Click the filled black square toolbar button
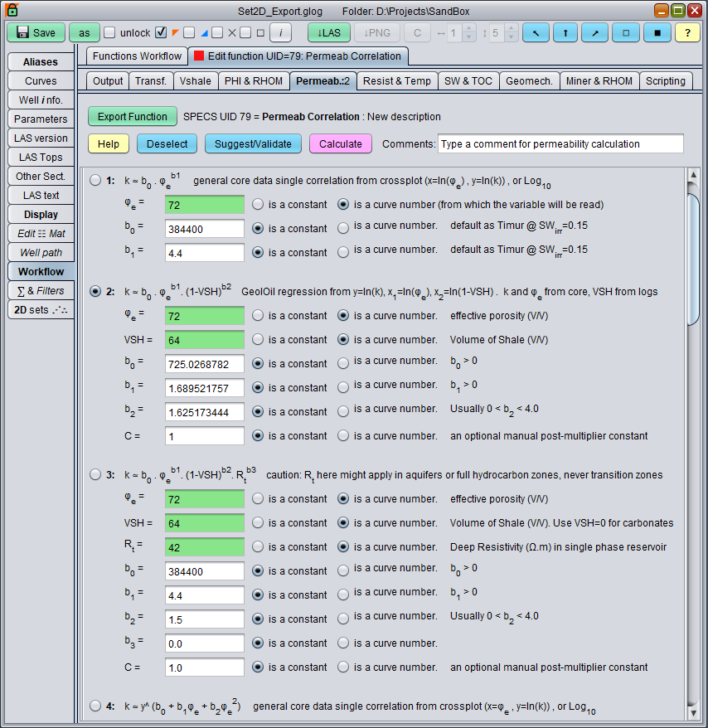The width and height of the screenshot is (708, 728). (657, 32)
